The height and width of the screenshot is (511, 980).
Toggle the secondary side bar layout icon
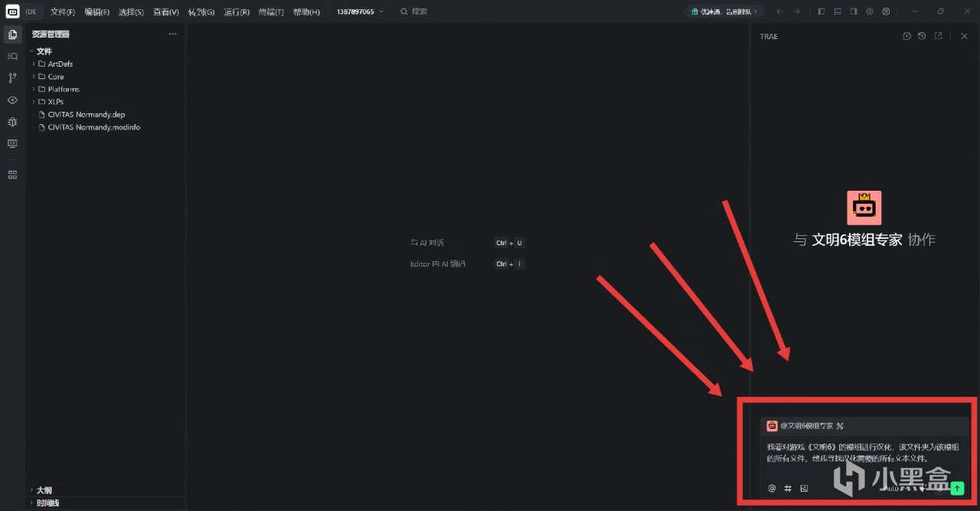pos(854,11)
